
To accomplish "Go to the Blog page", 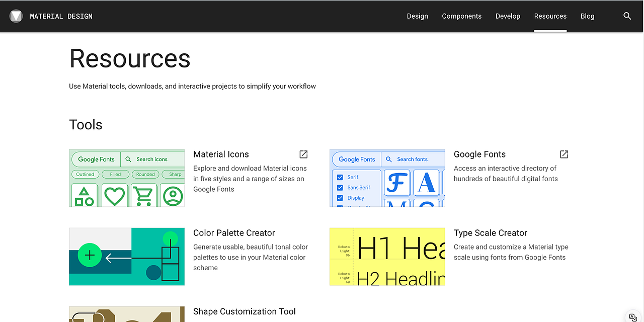I will pos(587,16).
